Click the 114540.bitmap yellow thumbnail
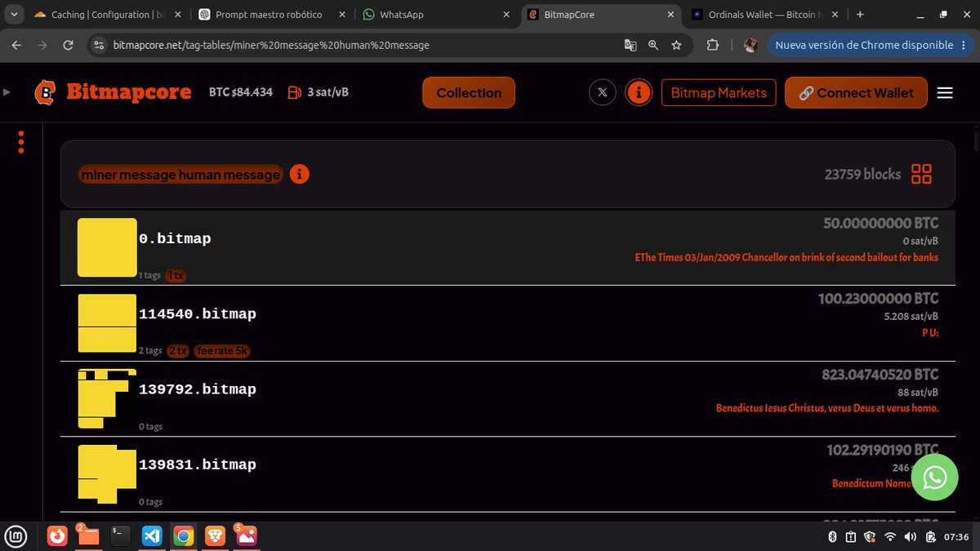Viewport: 980px width, 551px height. [107, 323]
